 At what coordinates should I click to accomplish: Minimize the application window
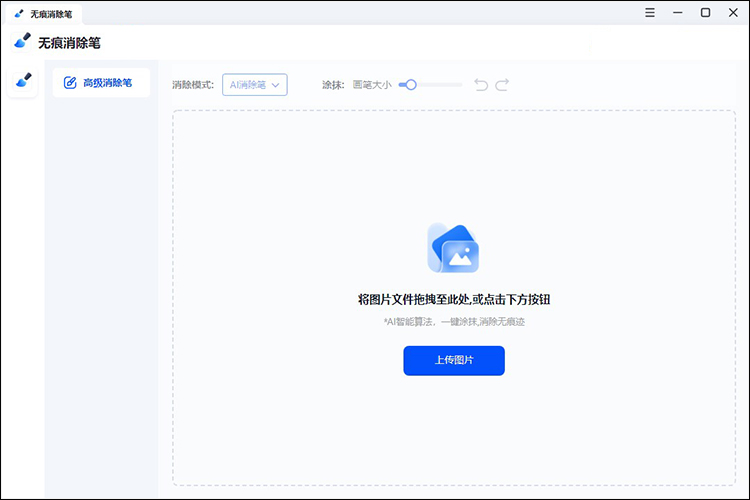pyautogui.click(x=677, y=12)
